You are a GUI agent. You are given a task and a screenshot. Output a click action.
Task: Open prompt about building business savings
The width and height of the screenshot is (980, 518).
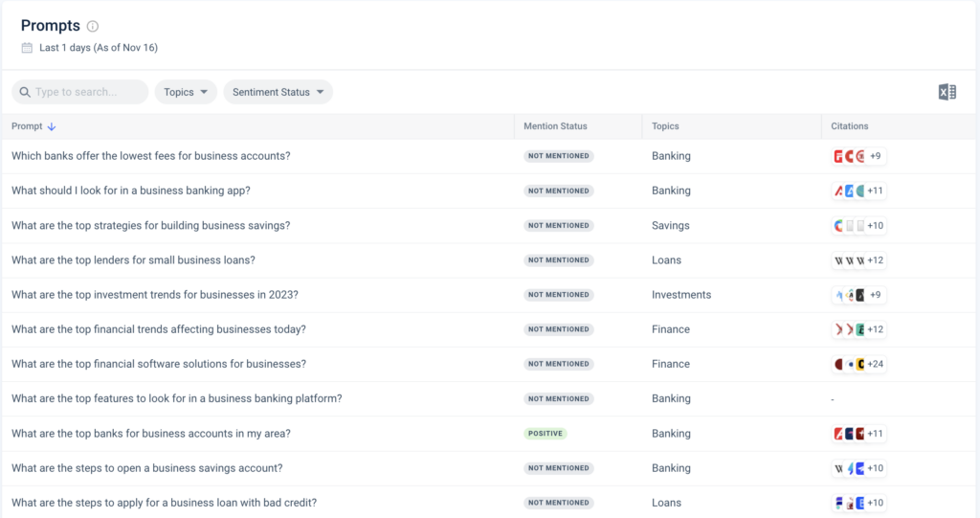pyautogui.click(x=150, y=226)
